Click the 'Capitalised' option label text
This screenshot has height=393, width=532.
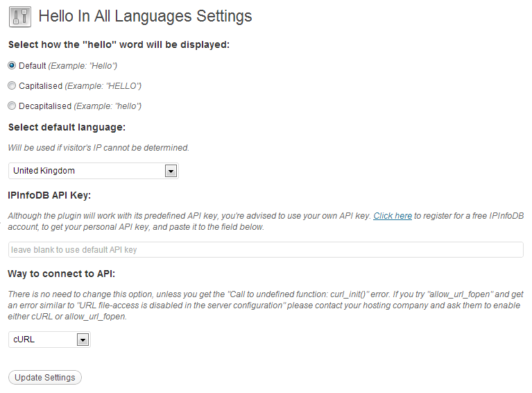point(41,86)
